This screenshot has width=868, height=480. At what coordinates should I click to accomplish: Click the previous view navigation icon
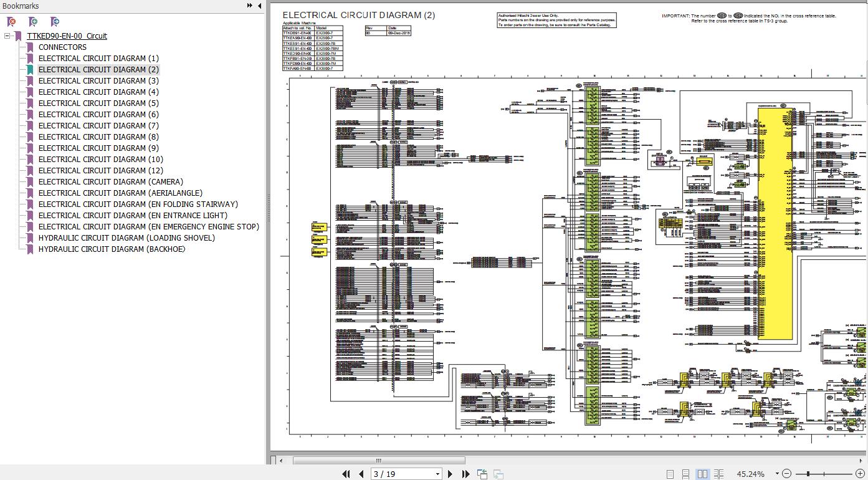(482, 474)
